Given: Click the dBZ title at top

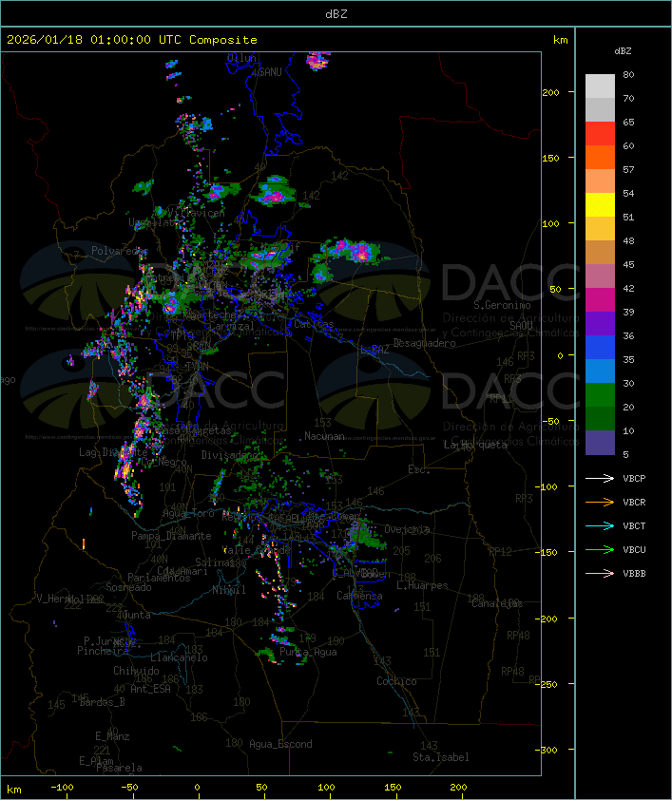Looking at the screenshot, I should [336, 13].
